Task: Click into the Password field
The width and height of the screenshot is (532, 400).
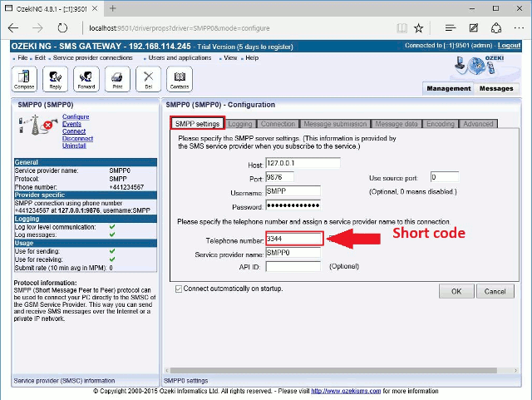Action: (x=293, y=205)
